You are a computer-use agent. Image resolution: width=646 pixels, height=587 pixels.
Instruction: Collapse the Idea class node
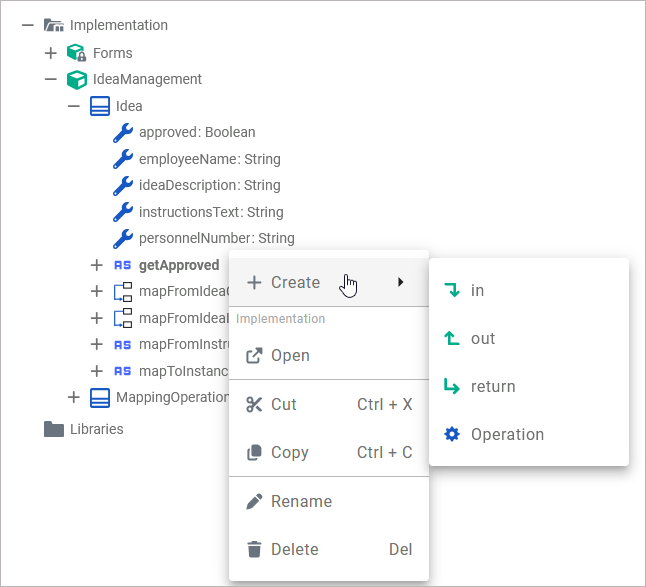point(74,106)
